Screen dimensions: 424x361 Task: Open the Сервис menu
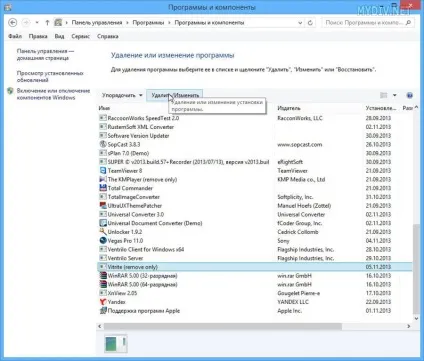(x=81, y=36)
